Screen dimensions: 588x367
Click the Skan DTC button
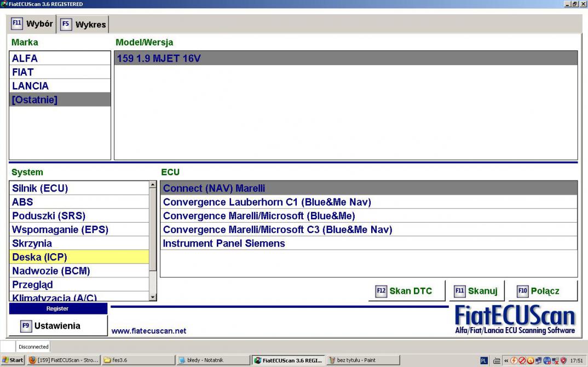[406, 291]
